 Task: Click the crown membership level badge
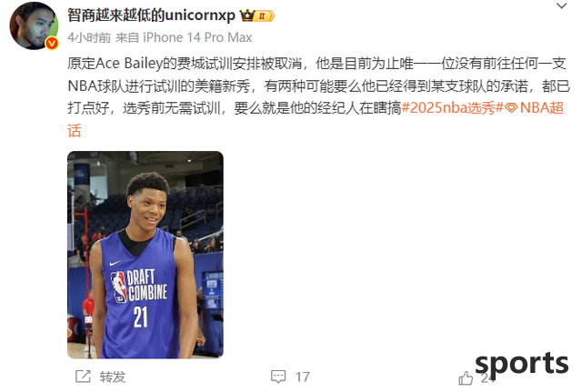tap(256, 15)
